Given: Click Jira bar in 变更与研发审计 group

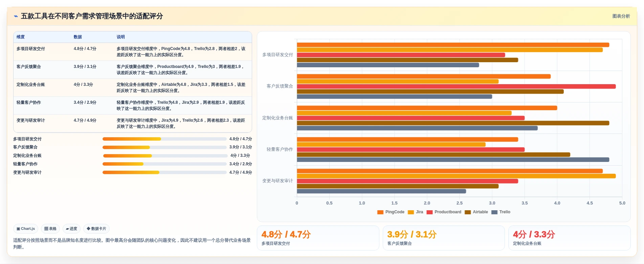Looking at the screenshot, I should click(456, 176).
